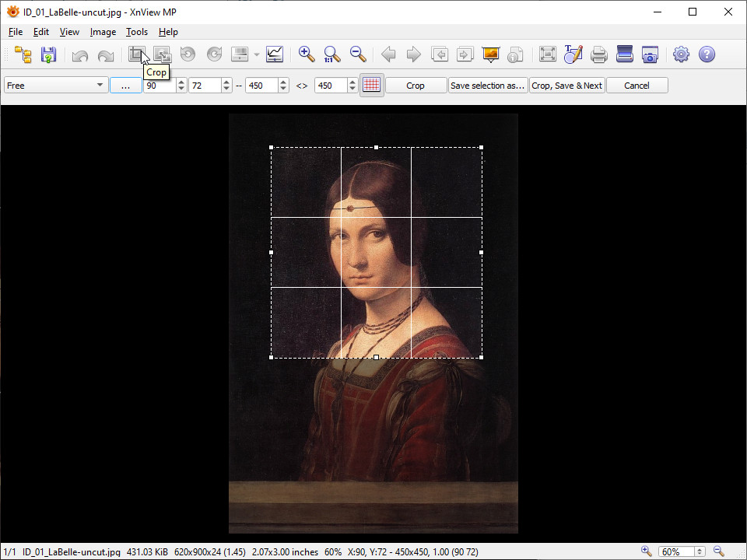This screenshot has height=560, width=747.
Task: Rotate the image clockwise
Action: [x=214, y=54]
